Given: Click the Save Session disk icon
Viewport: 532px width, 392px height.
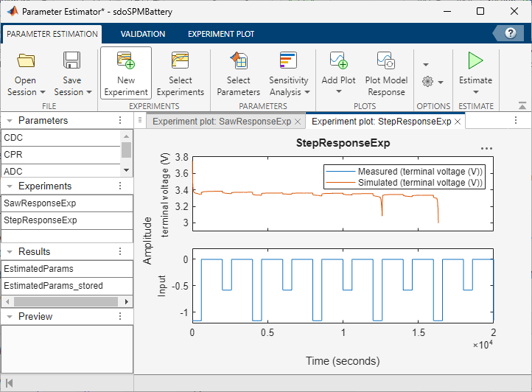Looking at the screenshot, I should click(x=72, y=61).
